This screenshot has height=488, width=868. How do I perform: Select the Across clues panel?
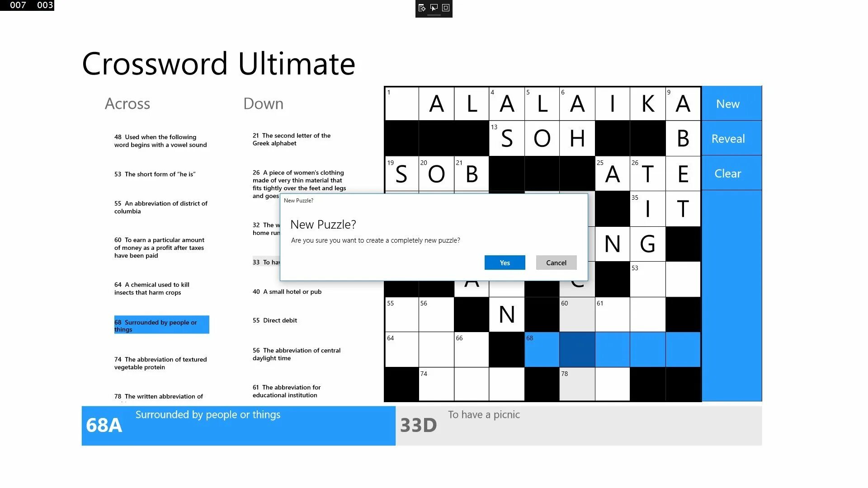click(127, 103)
